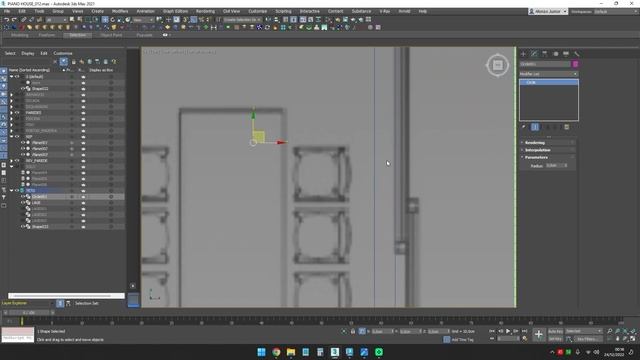Activate the Select and Rotate tool
This screenshot has width=640, height=360.
coord(113,20)
